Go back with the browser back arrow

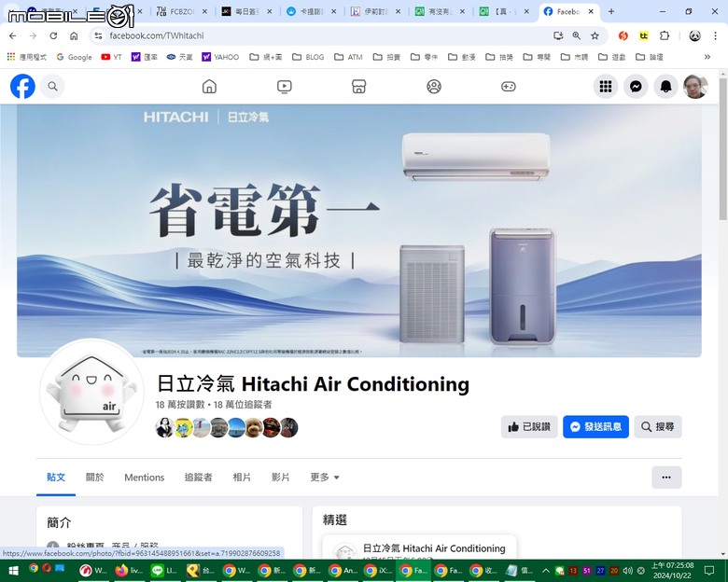(x=12, y=35)
